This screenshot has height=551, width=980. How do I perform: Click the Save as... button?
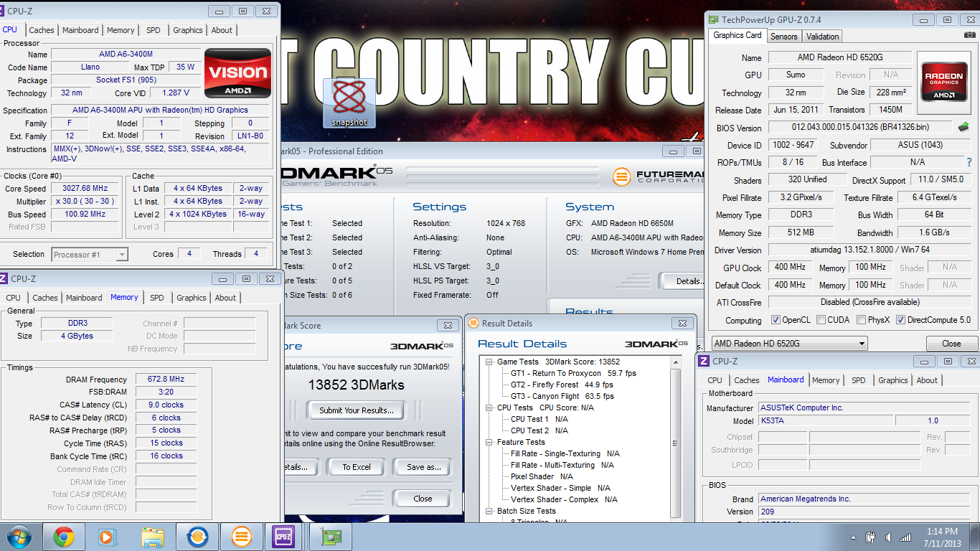pyautogui.click(x=424, y=467)
